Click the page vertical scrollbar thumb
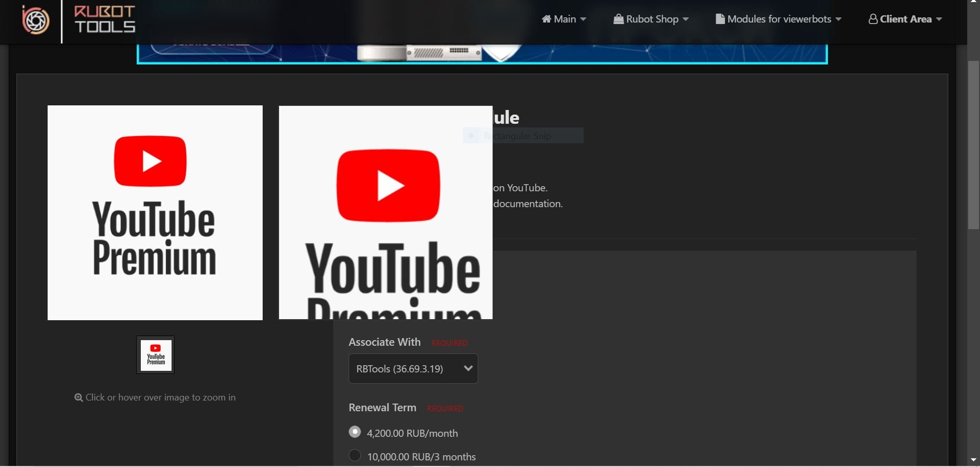980x467 pixels. pos(973,145)
